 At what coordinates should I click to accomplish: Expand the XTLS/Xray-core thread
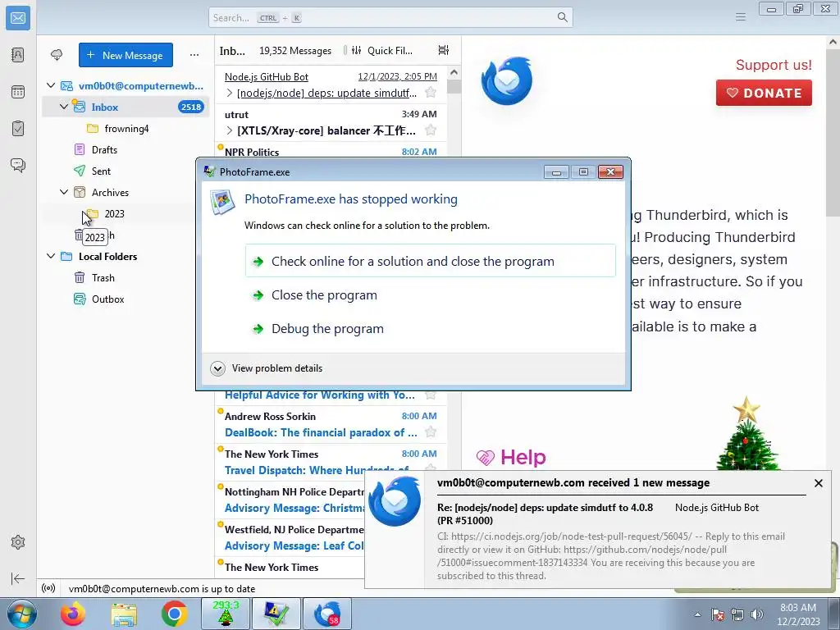[230, 130]
